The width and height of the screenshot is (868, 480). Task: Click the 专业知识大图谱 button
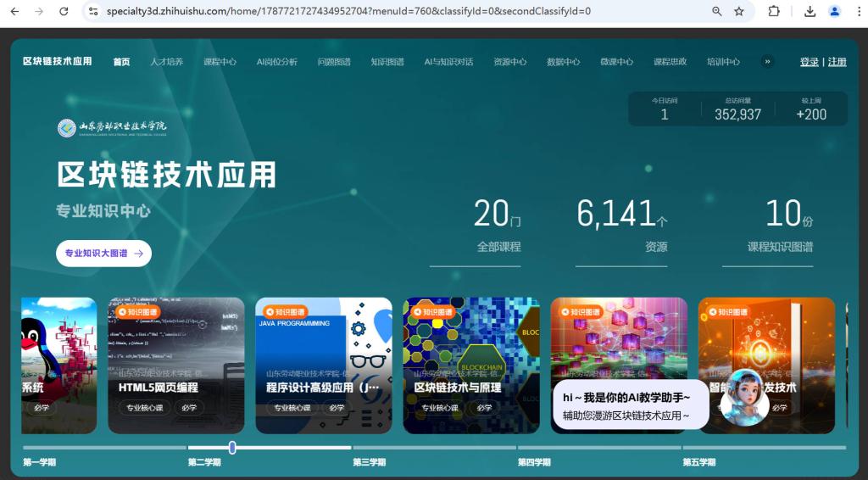click(103, 253)
